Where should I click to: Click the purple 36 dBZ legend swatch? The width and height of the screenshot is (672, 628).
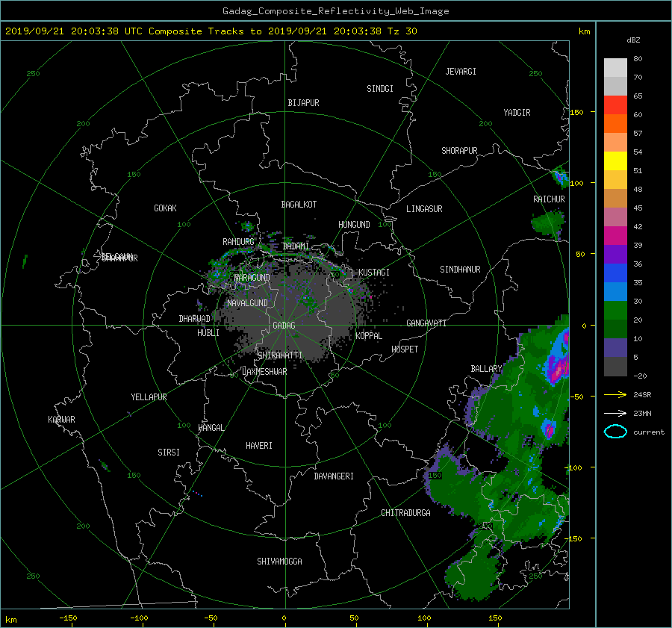pyautogui.click(x=615, y=254)
